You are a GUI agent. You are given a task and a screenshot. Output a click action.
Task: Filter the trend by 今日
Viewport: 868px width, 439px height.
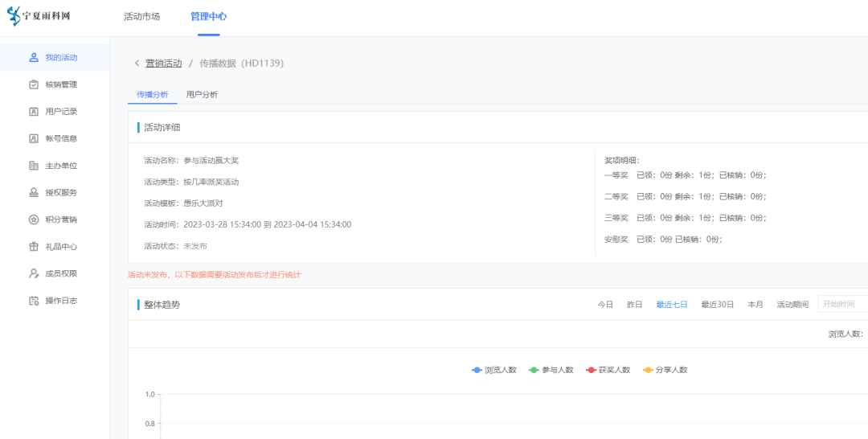(x=605, y=305)
